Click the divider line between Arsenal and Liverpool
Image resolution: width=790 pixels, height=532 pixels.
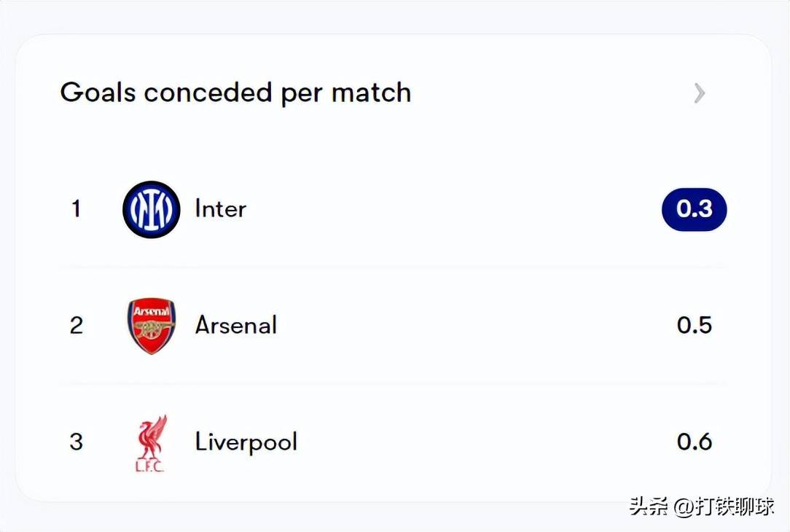point(393,384)
